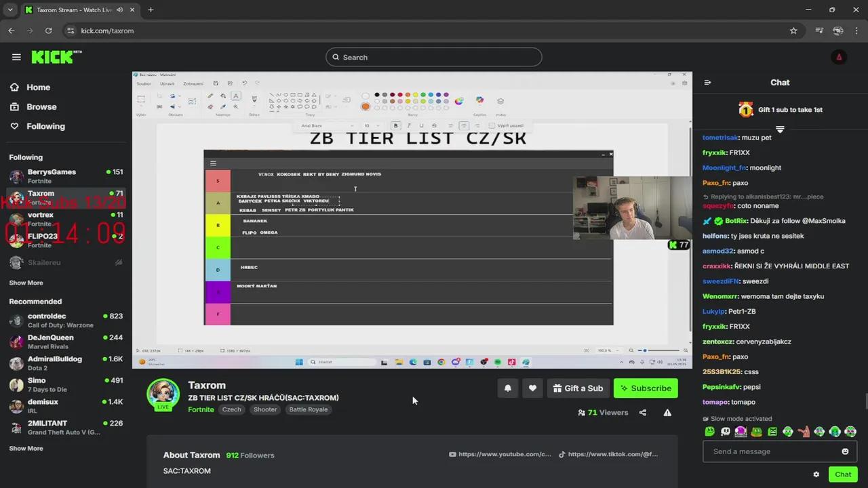Open the emoji picker in message box
Viewport: 868px width, 488px height.
tap(845, 451)
